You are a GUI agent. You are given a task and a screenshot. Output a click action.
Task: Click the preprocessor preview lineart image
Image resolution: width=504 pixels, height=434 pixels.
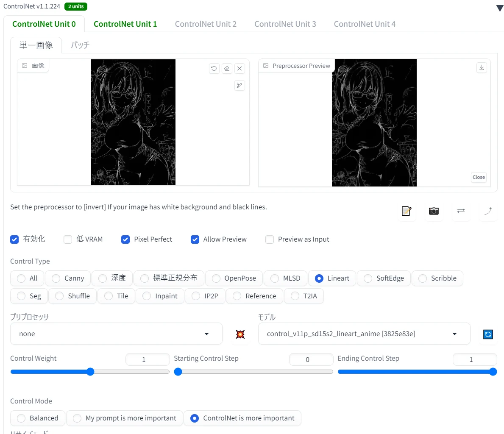pos(374,122)
